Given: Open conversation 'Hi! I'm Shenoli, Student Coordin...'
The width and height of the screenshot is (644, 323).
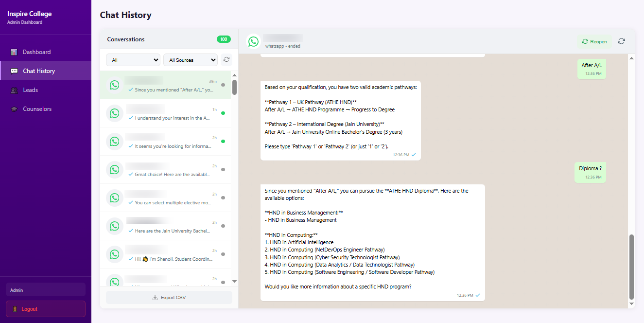Looking at the screenshot, I should click(165, 254).
